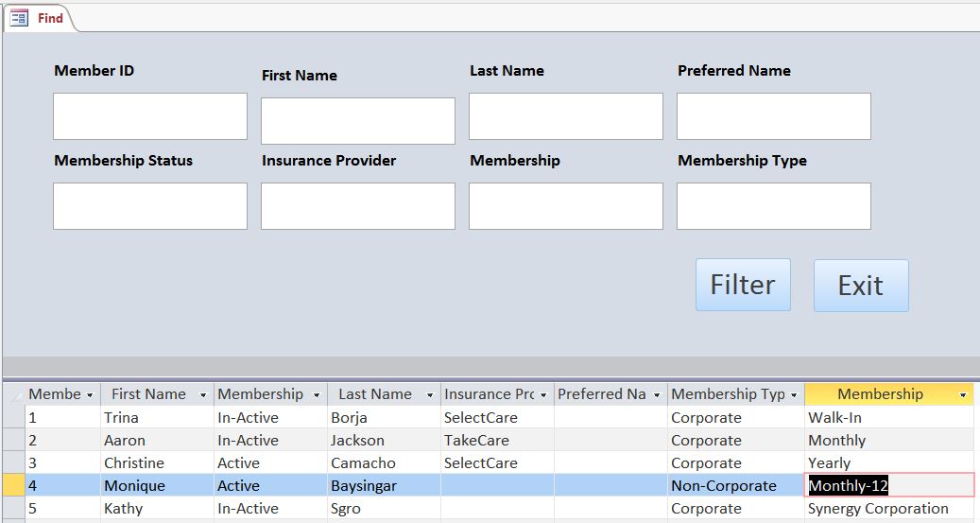Click the Membership input field in form
The image size is (980, 523).
click(x=566, y=206)
